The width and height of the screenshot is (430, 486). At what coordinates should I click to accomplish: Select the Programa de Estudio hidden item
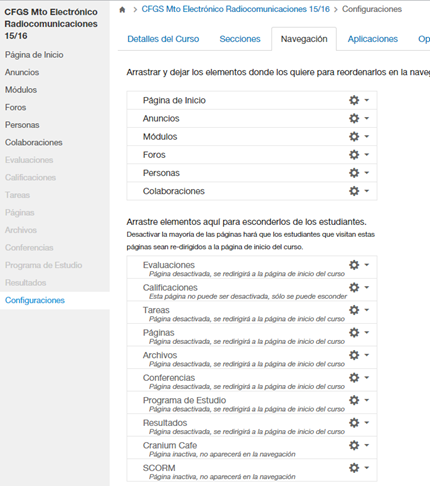pos(252,403)
